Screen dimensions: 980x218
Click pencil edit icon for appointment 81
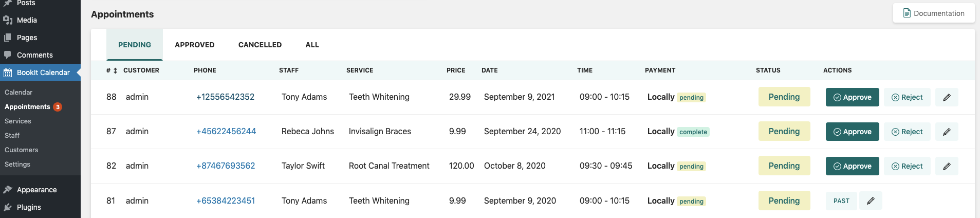pos(871,201)
